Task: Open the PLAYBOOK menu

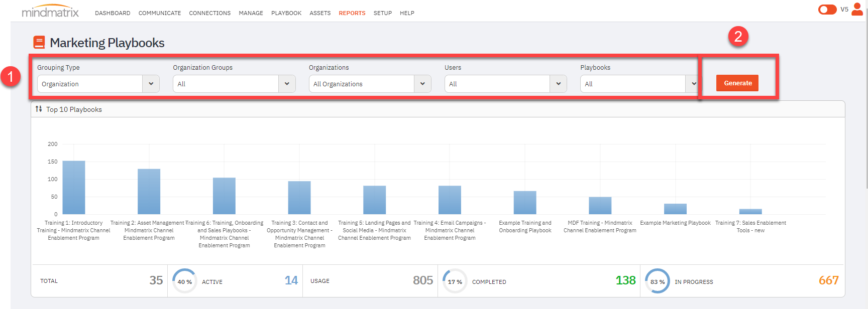Action: [286, 13]
